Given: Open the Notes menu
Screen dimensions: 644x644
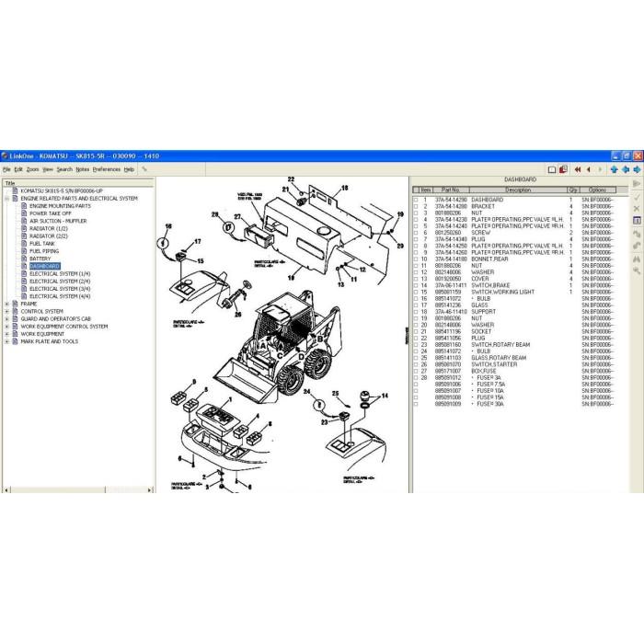Looking at the screenshot, I should tap(83, 169).
